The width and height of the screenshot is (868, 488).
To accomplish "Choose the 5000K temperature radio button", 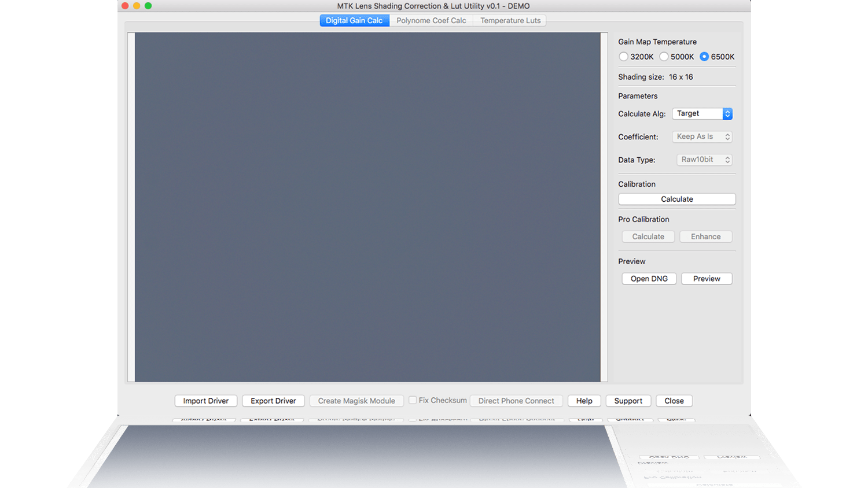I will point(664,57).
